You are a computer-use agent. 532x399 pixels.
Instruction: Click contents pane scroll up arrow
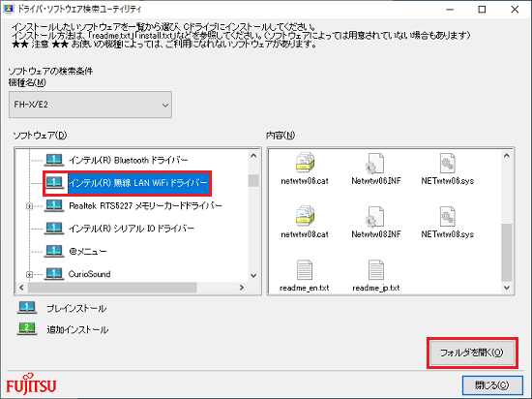(x=507, y=156)
